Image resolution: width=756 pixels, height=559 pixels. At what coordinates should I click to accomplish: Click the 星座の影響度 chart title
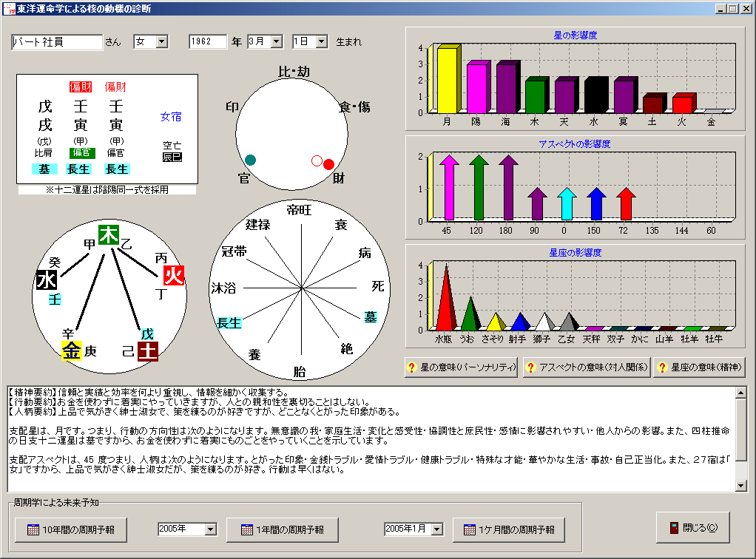click(x=576, y=253)
